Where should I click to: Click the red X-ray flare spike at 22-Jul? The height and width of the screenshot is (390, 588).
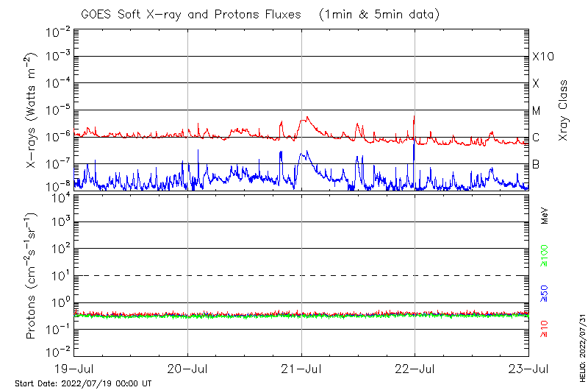[x=415, y=118]
